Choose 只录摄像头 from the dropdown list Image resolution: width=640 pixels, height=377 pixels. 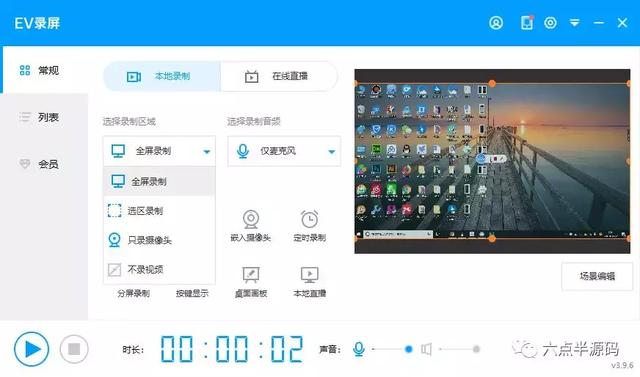159,240
